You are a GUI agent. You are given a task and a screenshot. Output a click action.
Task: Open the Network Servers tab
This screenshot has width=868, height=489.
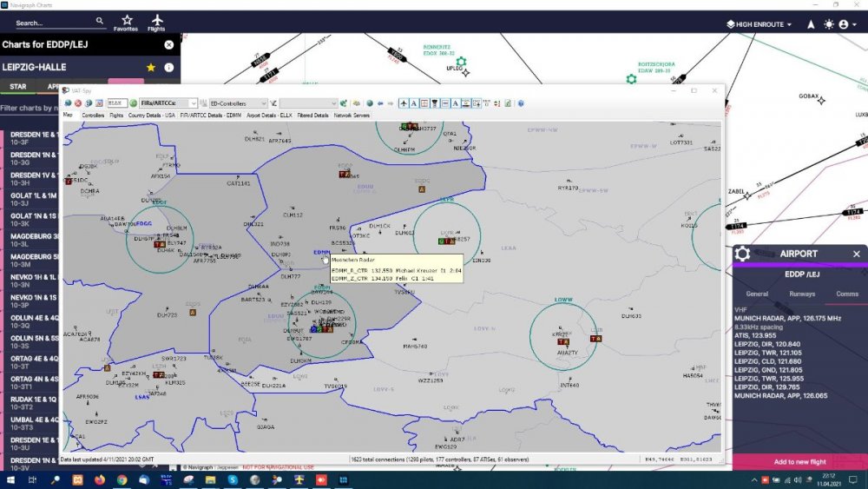352,115
